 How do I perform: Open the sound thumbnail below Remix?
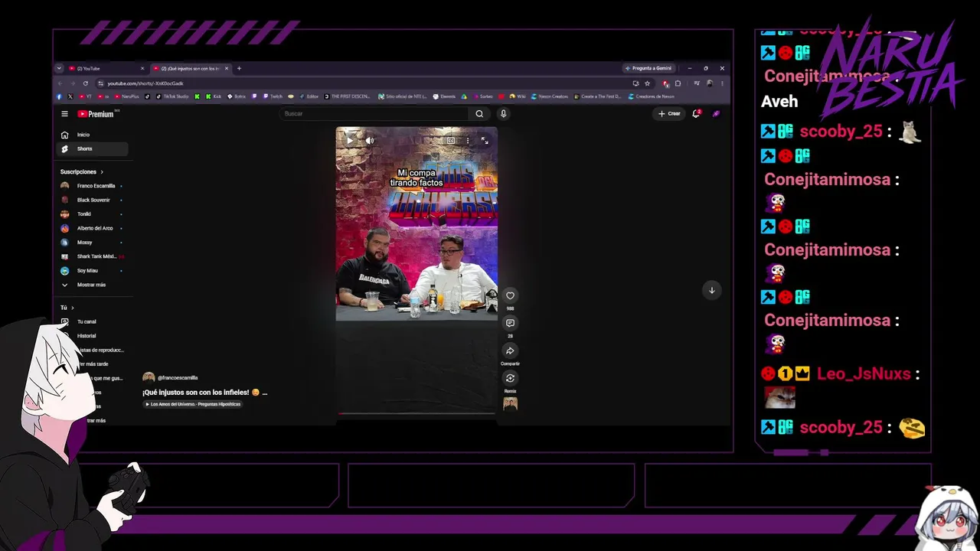[x=510, y=404]
